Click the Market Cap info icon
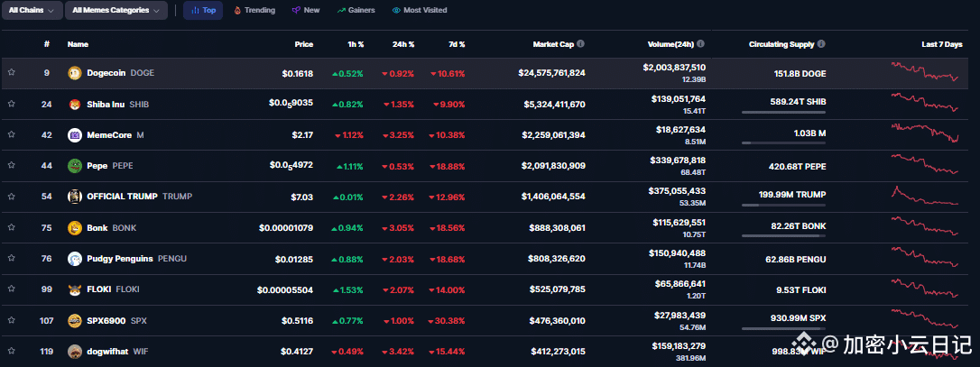Image resolution: width=980 pixels, height=367 pixels. tap(580, 43)
